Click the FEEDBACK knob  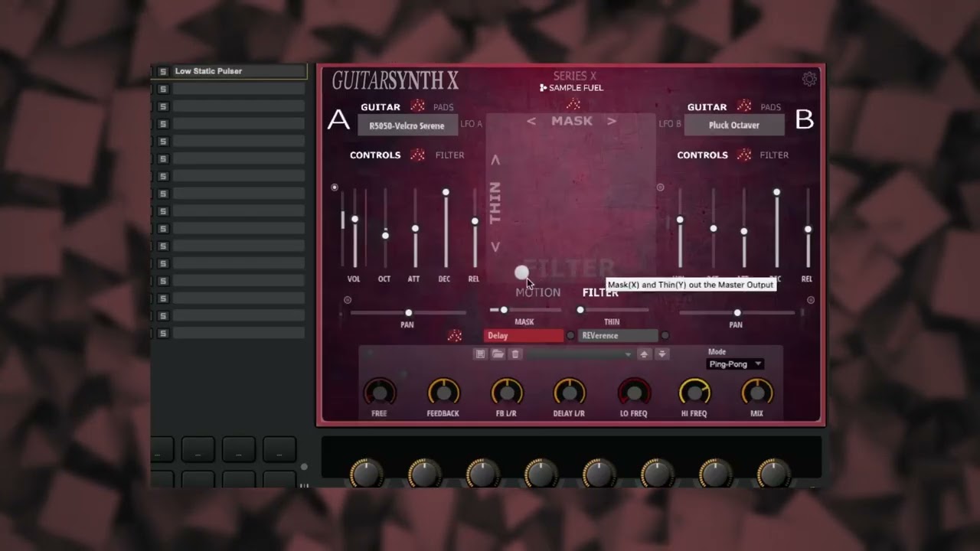pos(443,393)
